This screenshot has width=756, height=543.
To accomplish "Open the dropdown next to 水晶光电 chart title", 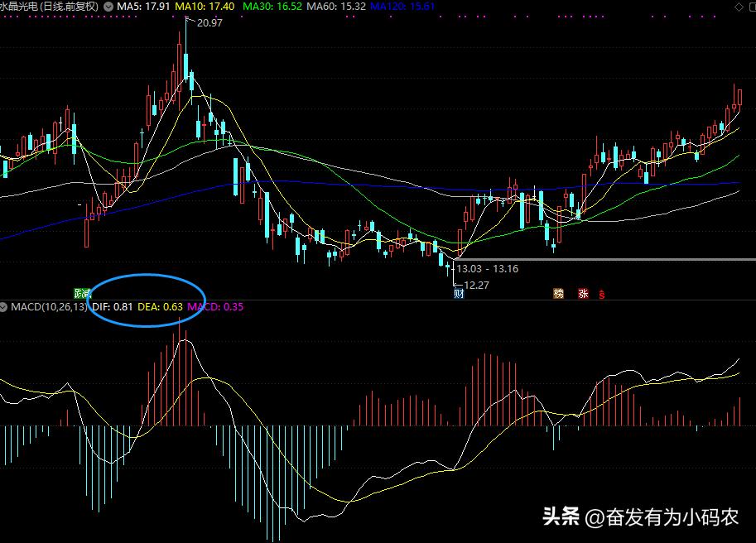I will (x=108, y=7).
